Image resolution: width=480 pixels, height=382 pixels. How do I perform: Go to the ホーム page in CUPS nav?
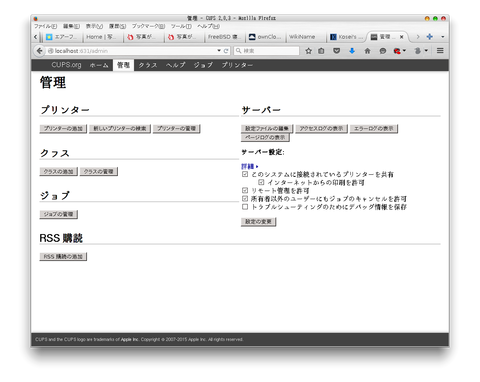click(x=99, y=65)
